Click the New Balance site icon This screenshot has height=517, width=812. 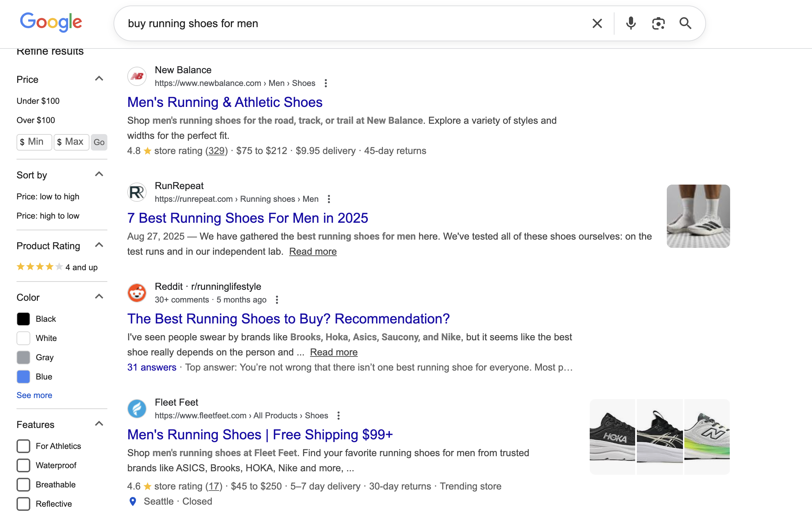coord(137,76)
